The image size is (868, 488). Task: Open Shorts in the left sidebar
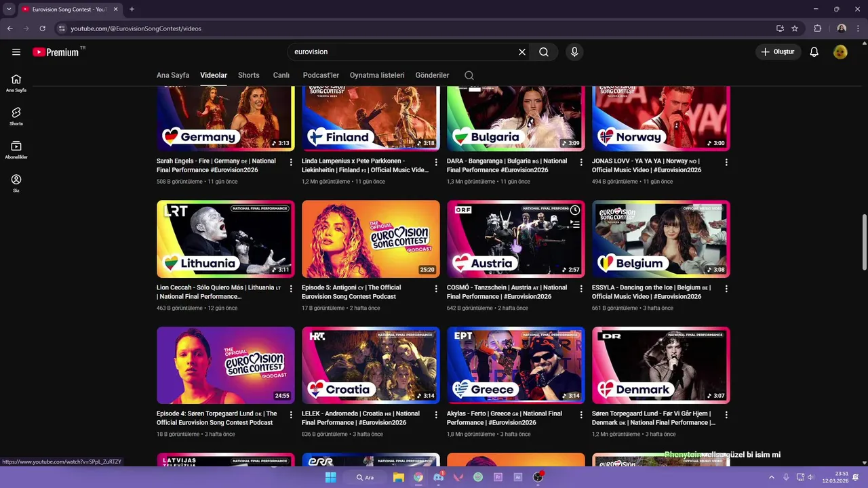click(16, 117)
